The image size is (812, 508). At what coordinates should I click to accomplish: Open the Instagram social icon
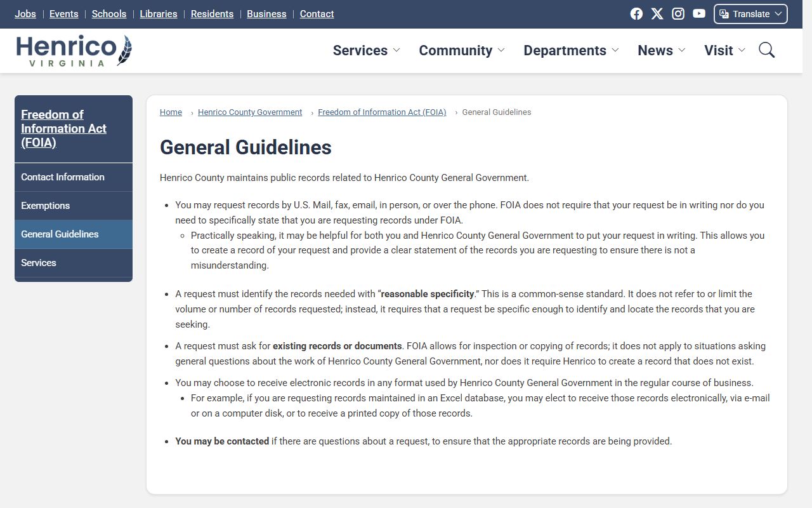[678, 14]
